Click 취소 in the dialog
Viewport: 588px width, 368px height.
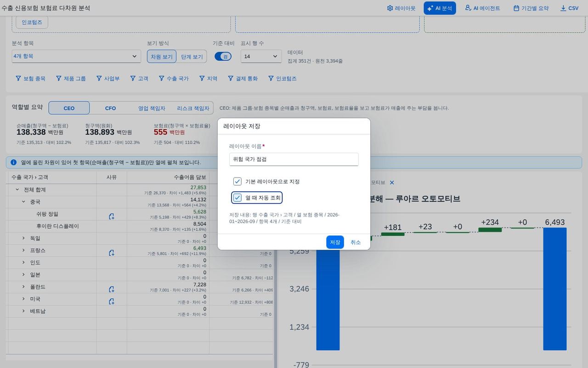356,242
